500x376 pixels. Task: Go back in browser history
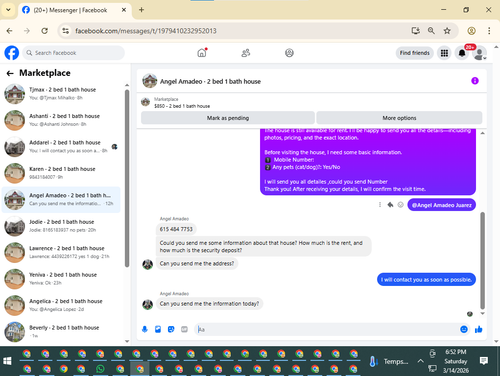pyautogui.click(x=9, y=31)
